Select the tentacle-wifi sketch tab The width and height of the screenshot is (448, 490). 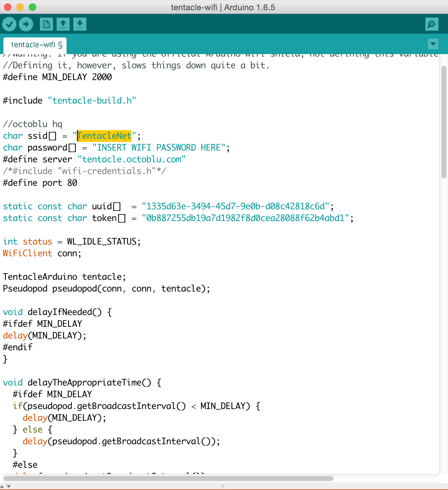(x=33, y=45)
